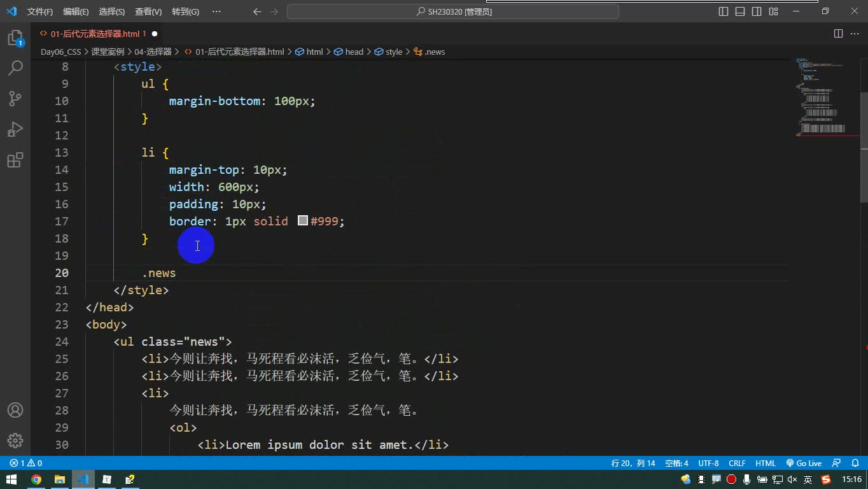The height and width of the screenshot is (489, 868).
Task: Open Chrome from the taskbar
Action: pos(36,479)
